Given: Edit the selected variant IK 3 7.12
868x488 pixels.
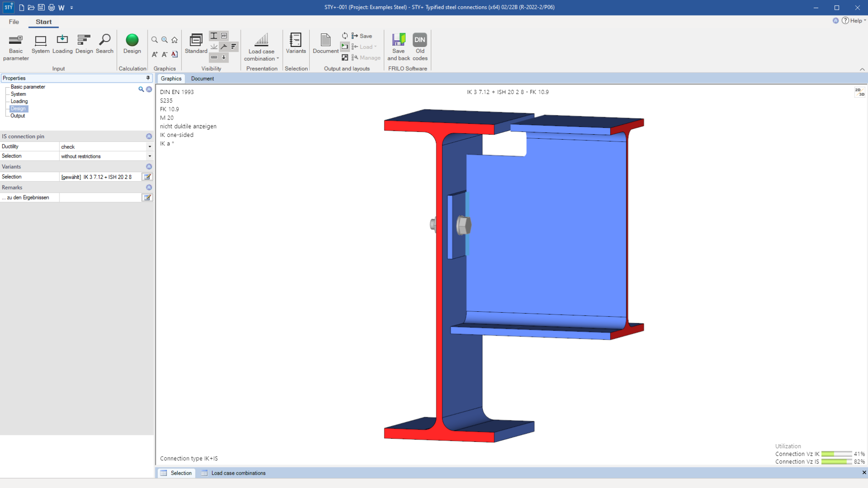Looking at the screenshot, I should 147,177.
